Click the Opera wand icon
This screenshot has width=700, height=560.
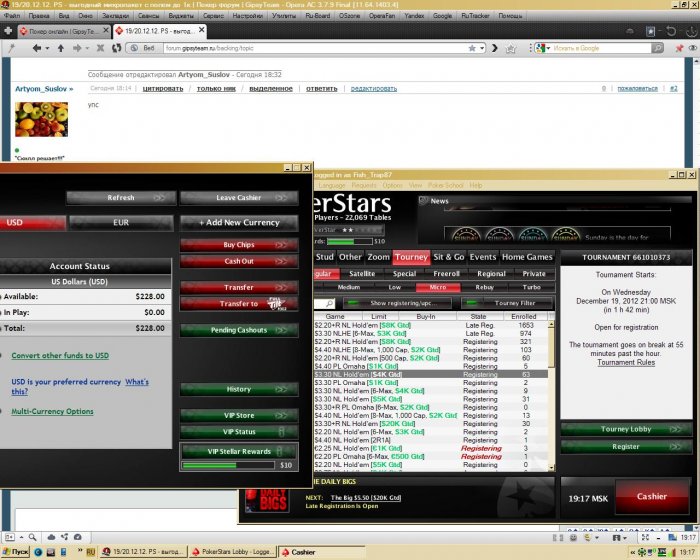pyautogui.click(x=12, y=48)
